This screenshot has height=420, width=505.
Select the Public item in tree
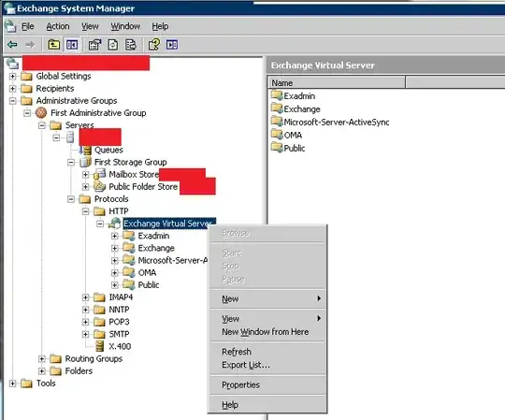click(149, 285)
